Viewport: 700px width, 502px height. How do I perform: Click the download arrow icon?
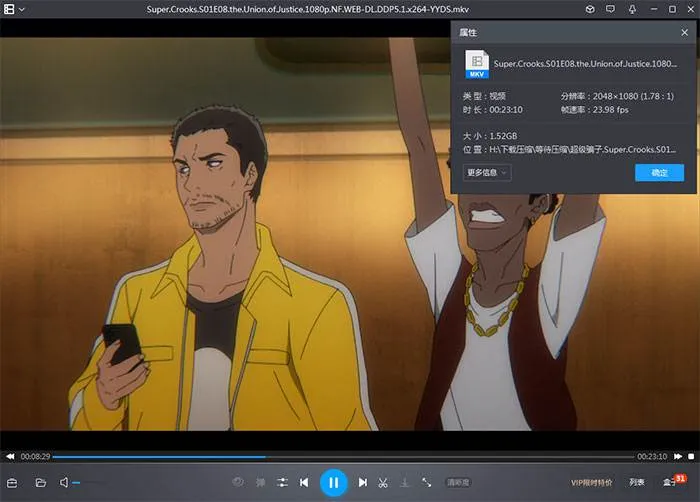click(x=404, y=482)
